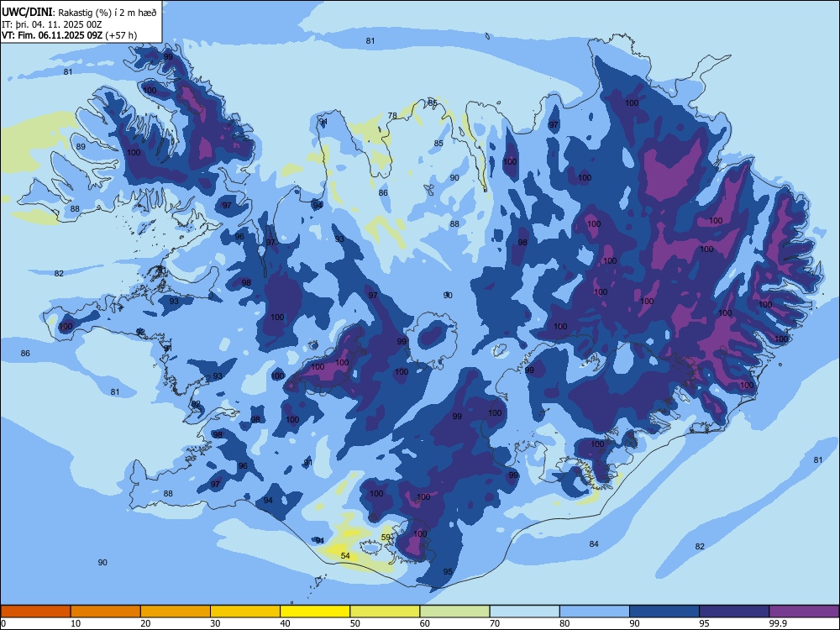
Task: Click the 90–95 dark blue legend swatch
Action: tap(664, 612)
